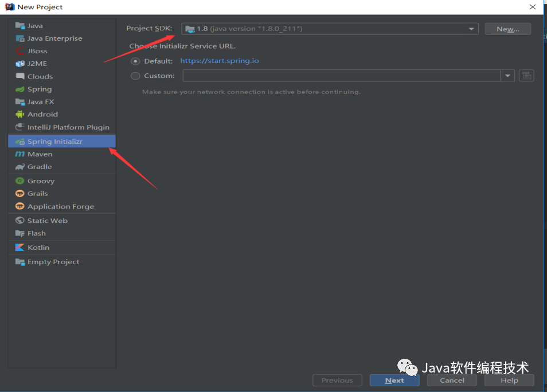Choose Java Enterprise project type

pyautogui.click(x=55, y=38)
